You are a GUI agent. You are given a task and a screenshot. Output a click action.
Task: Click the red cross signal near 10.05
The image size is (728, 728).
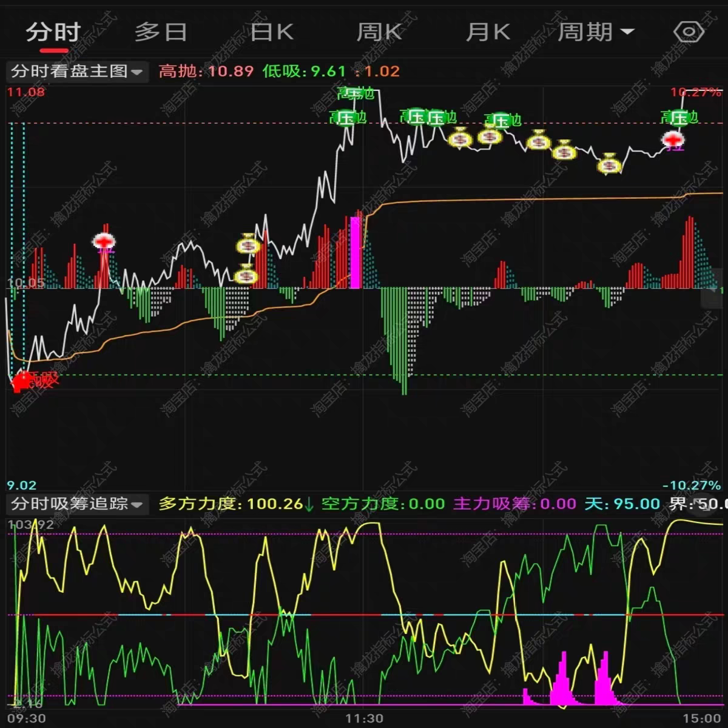[104, 242]
